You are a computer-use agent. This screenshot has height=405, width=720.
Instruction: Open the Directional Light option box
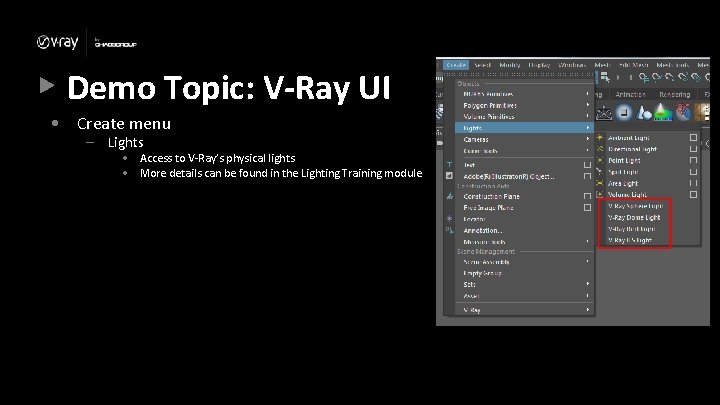[693, 149]
